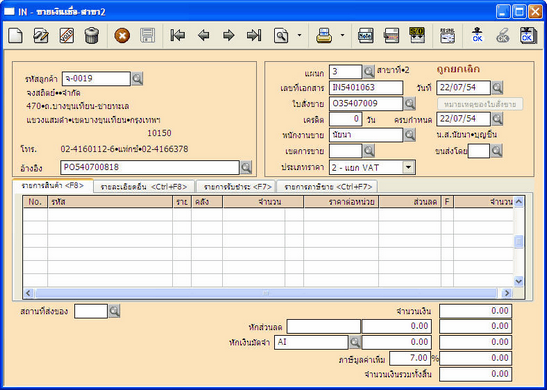The image size is (547, 390).
Task: Open รายการรับชำระ <F7> tab
Action: point(237,187)
